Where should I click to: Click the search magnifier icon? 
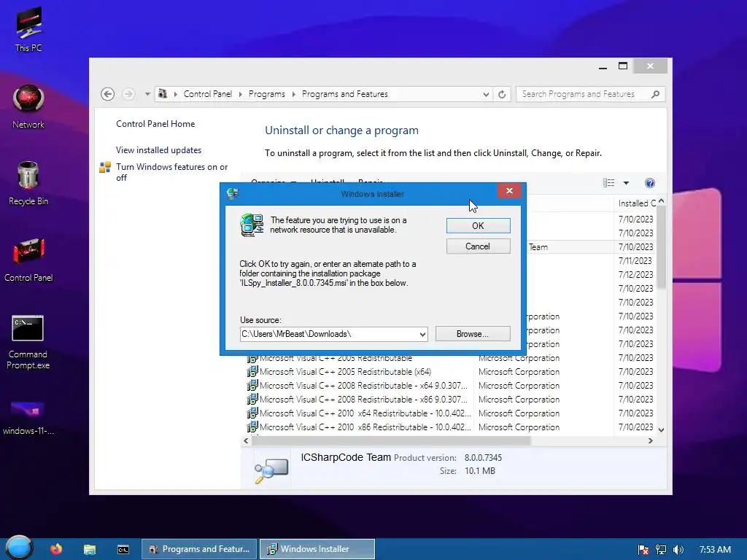[656, 94]
